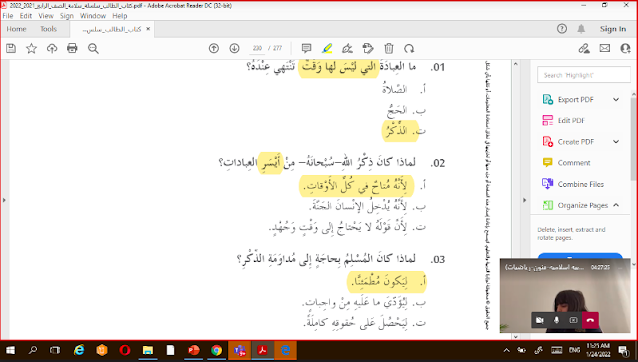
Task: Add bookmark star icon
Action: (31, 48)
